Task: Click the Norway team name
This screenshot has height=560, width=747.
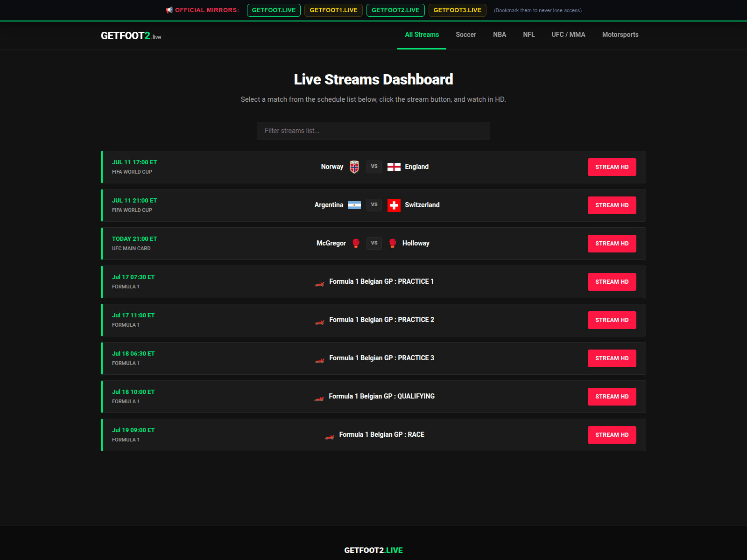Action: (x=332, y=167)
